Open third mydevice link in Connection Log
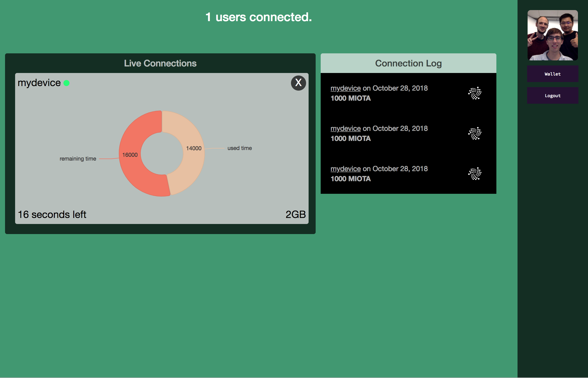The height and width of the screenshot is (378, 588). pyautogui.click(x=345, y=169)
